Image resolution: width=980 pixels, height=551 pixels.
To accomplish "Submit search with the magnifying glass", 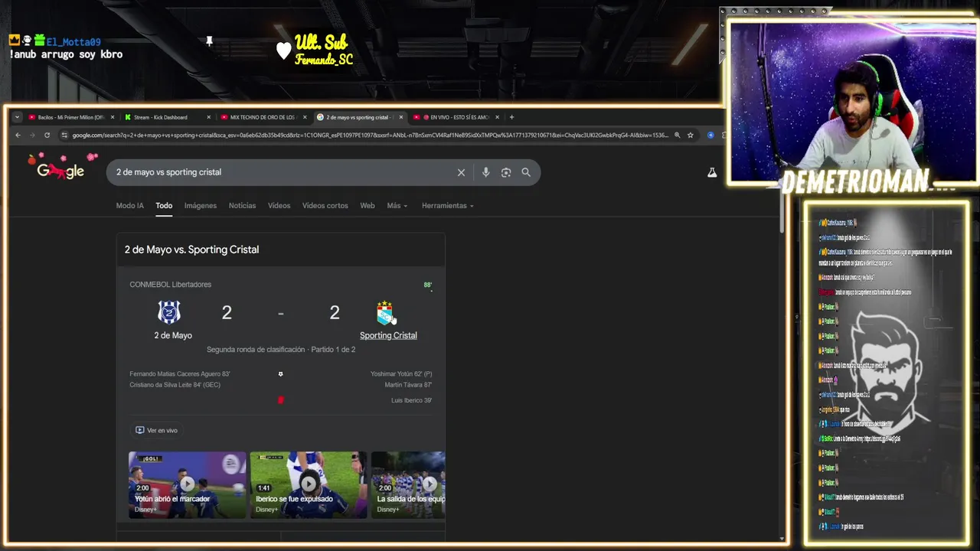I will (x=526, y=172).
